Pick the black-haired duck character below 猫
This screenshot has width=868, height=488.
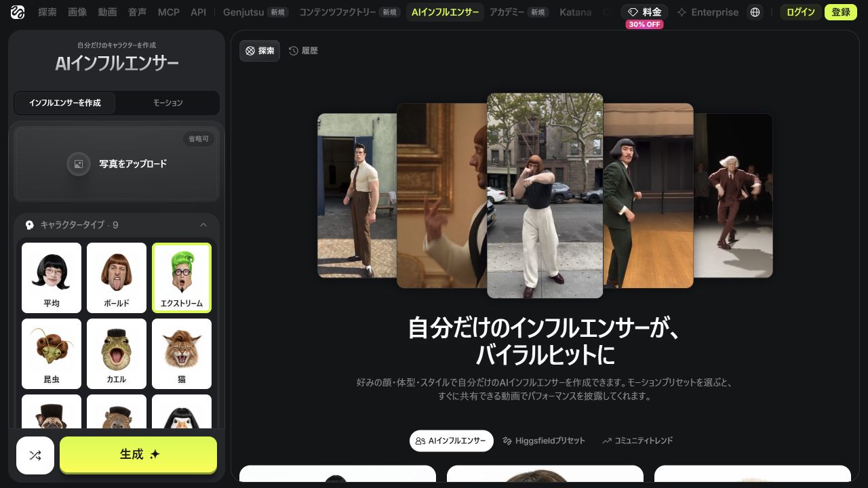182,411
